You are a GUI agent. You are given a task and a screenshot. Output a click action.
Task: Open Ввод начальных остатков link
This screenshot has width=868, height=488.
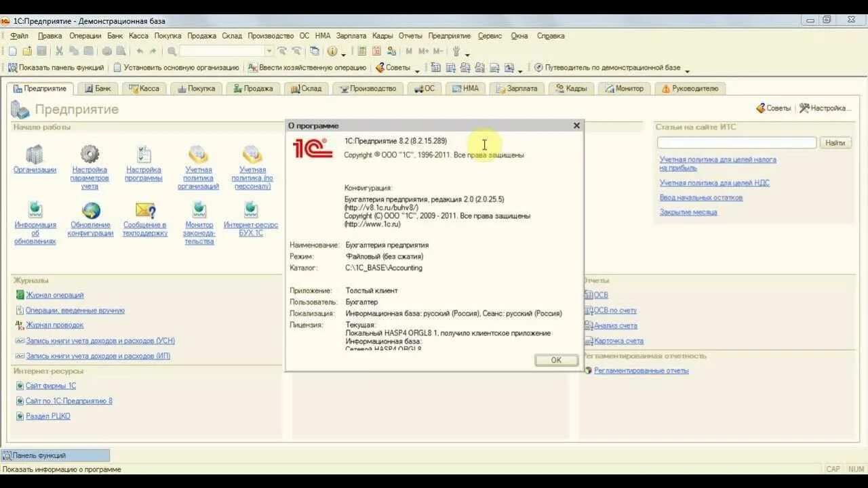(701, 198)
